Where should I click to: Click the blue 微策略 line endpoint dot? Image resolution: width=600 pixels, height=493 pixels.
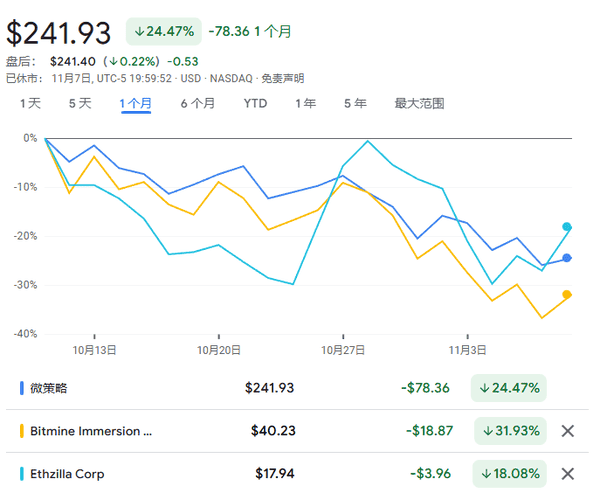click(x=567, y=258)
